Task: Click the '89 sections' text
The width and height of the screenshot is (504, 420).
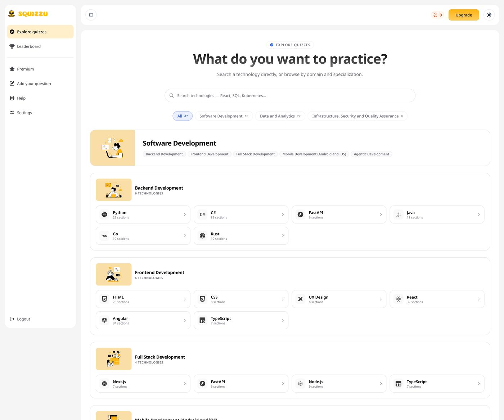Action: point(219,217)
